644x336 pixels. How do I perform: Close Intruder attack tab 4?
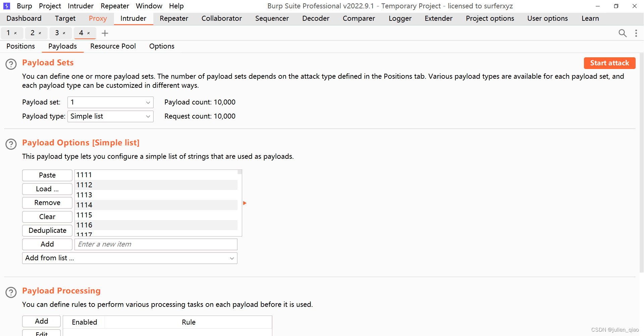point(89,33)
